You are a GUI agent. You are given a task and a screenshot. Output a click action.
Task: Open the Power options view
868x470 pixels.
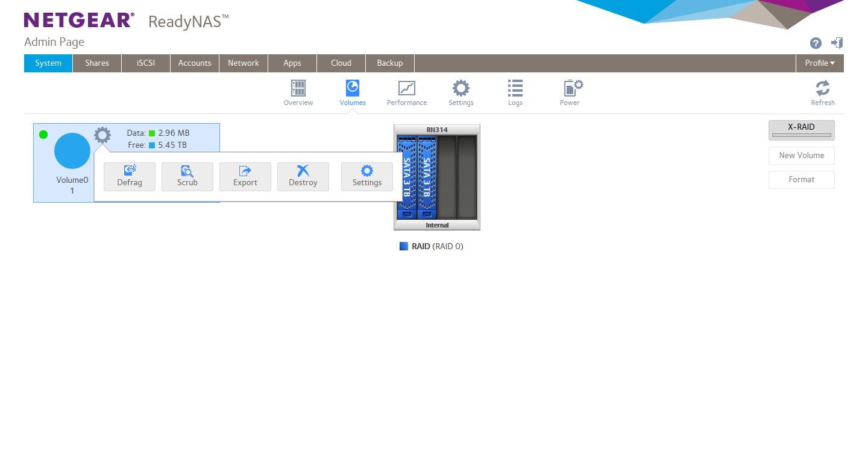570,93
